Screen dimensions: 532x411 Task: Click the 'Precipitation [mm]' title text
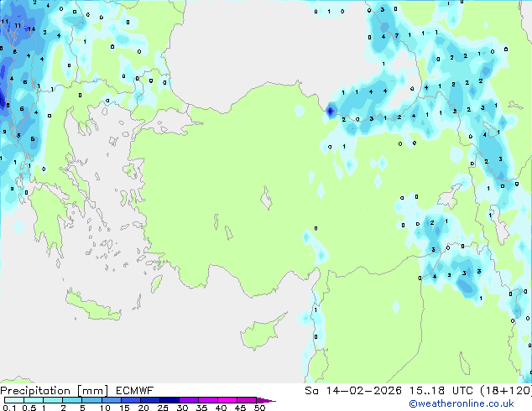55,391
